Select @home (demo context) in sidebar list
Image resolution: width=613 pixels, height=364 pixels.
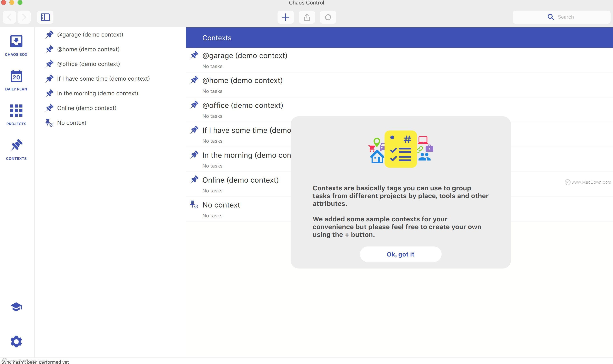click(x=110, y=49)
